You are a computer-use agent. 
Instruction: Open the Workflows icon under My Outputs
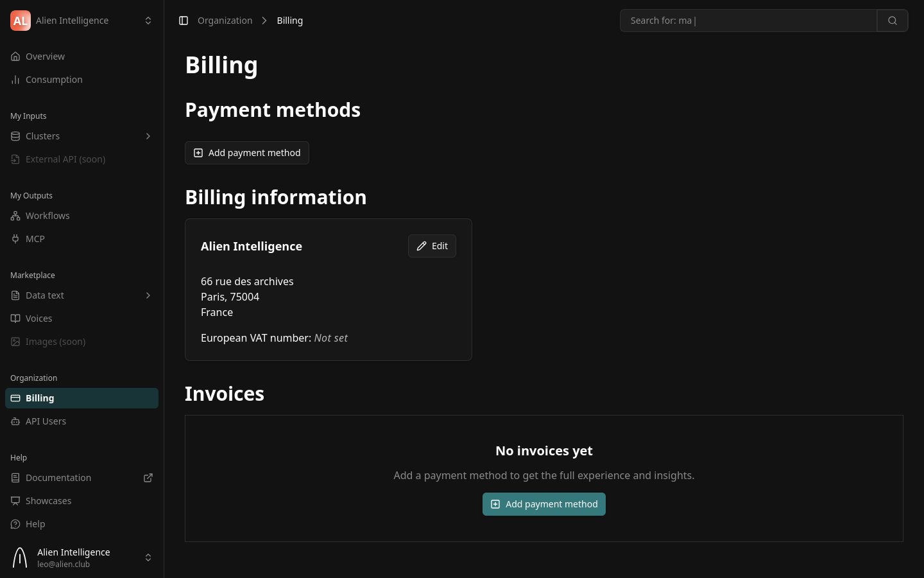pos(15,216)
